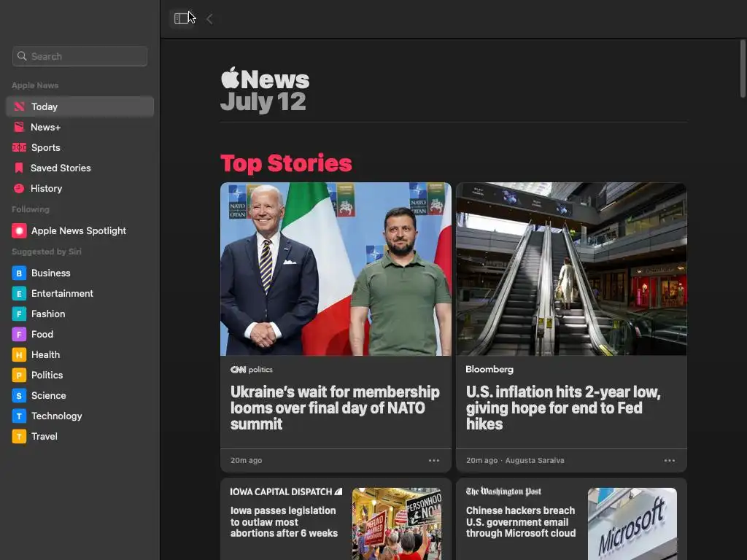Click the magnifying glass search icon
The image size is (747, 560).
coord(22,56)
